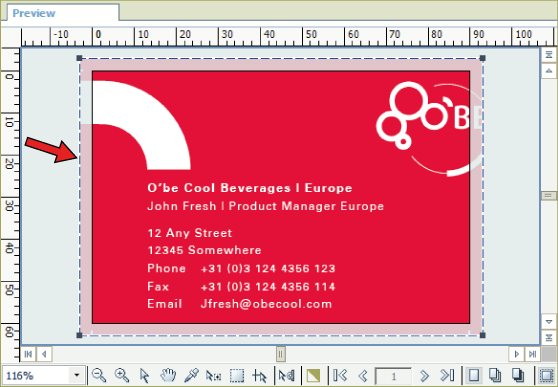Select the Zoom In magnifier tool
The height and width of the screenshot is (387, 558).
[122, 375]
